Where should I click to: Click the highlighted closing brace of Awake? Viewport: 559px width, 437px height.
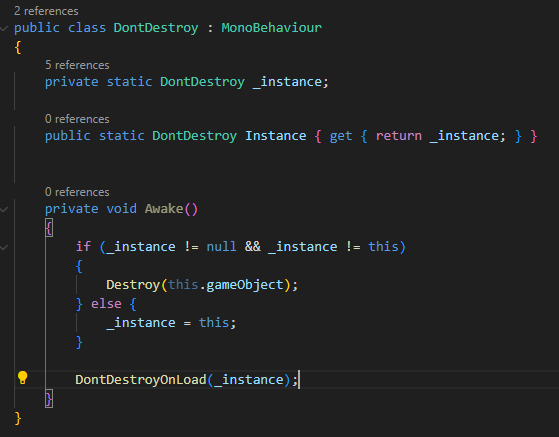tap(49, 399)
